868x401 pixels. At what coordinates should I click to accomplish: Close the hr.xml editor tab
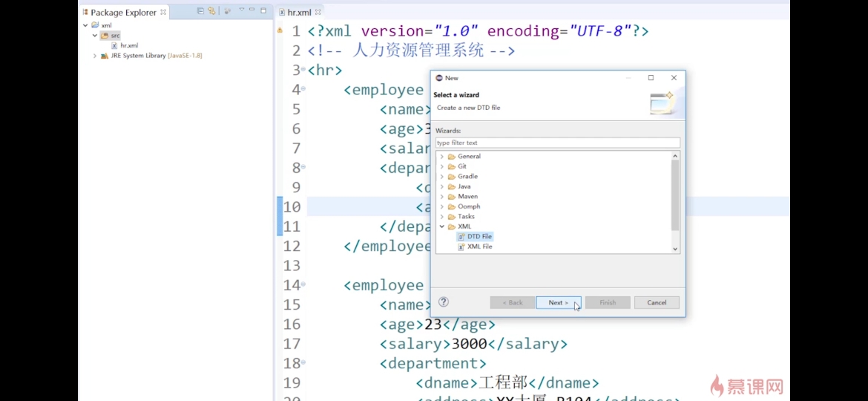coord(318,12)
